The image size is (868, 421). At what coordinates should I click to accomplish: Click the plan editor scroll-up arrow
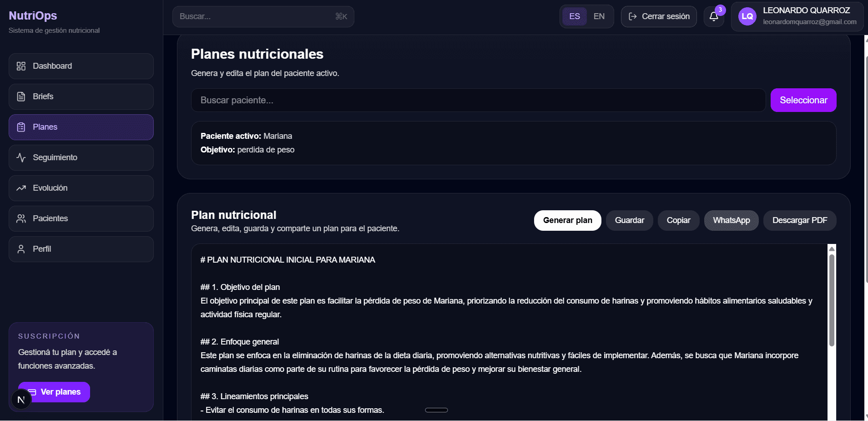[832, 249]
